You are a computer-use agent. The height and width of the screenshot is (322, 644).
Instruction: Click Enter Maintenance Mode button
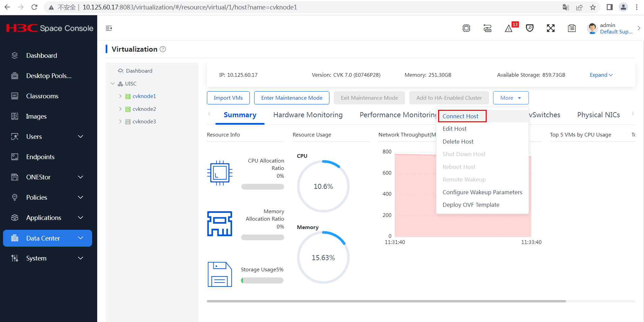coord(292,98)
